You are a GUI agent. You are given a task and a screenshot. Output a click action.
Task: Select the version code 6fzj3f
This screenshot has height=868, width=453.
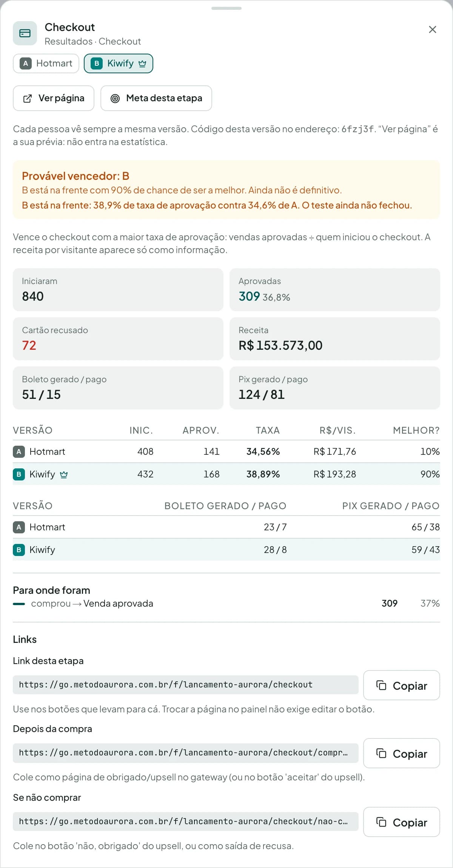pos(357,129)
